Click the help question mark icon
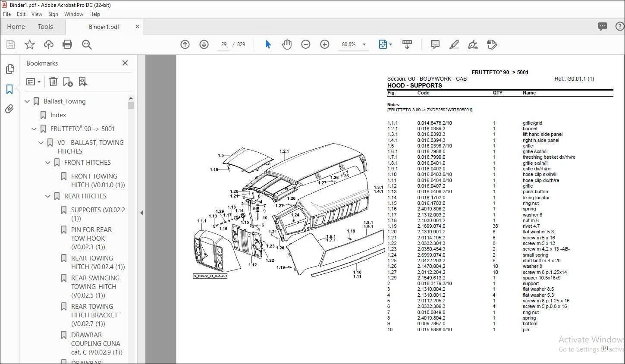The width and height of the screenshot is (625, 364). [620, 27]
